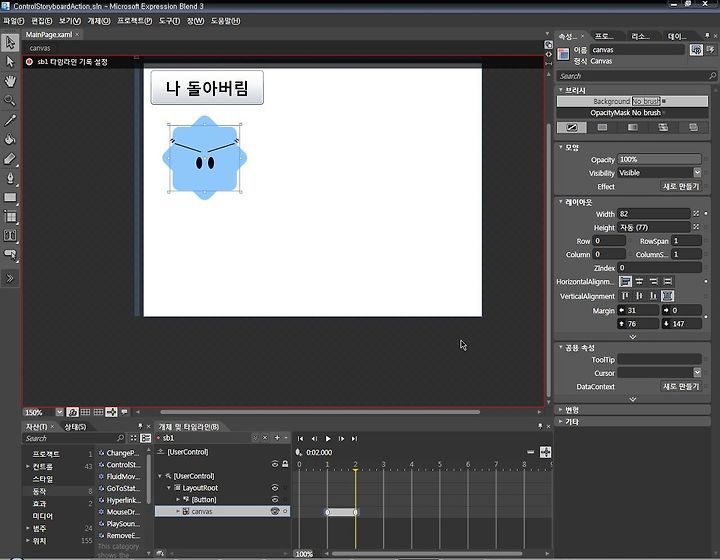Toggle snapping to snaplines
Image resolution: width=720 pixels, height=560 pixels.
tap(111, 412)
